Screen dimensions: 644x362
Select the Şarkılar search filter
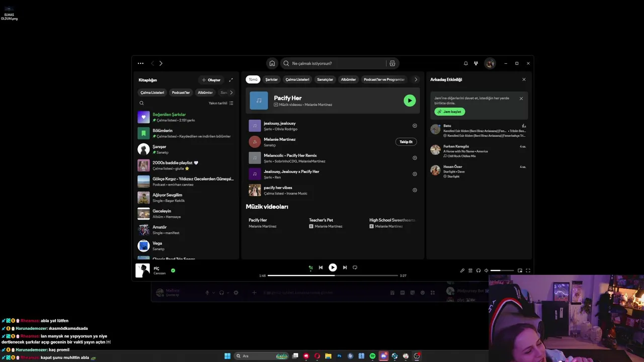pos(272,79)
